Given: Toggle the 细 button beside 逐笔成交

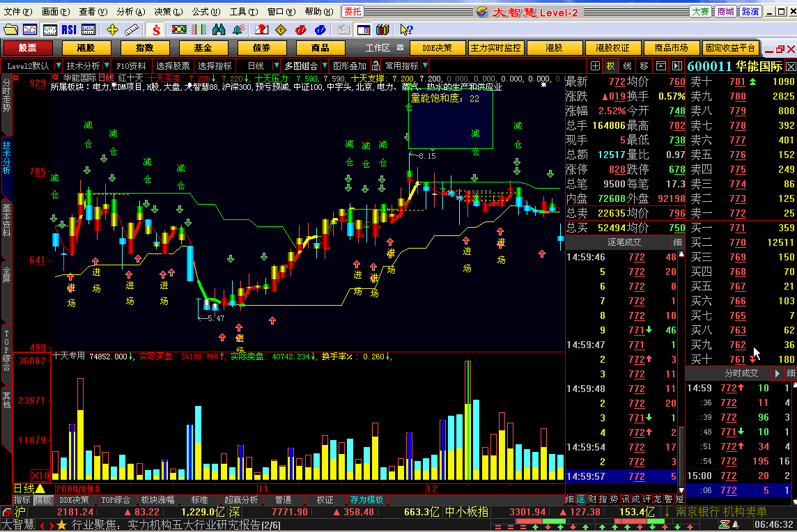Looking at the screenshot, I should (677, 242).
